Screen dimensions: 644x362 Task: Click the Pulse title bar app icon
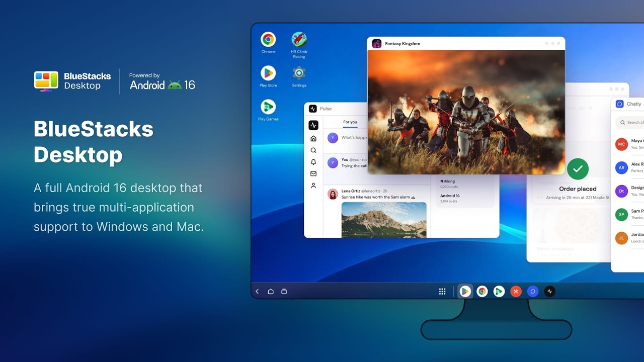pos(313,109)
